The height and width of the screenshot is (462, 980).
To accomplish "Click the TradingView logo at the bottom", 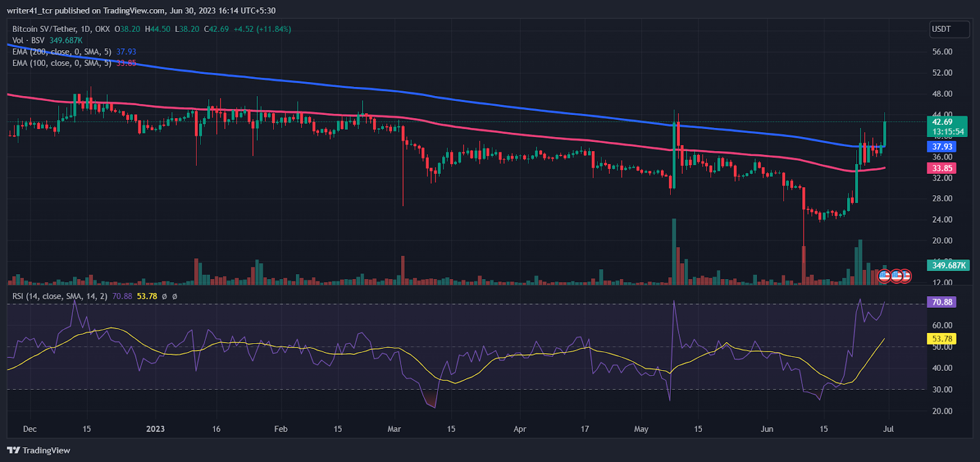I will (39, 450).
